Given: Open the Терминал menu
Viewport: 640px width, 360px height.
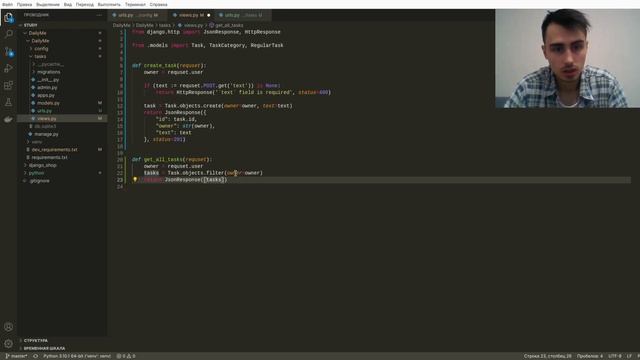Looking at the screenshot, I should [135, 4].
